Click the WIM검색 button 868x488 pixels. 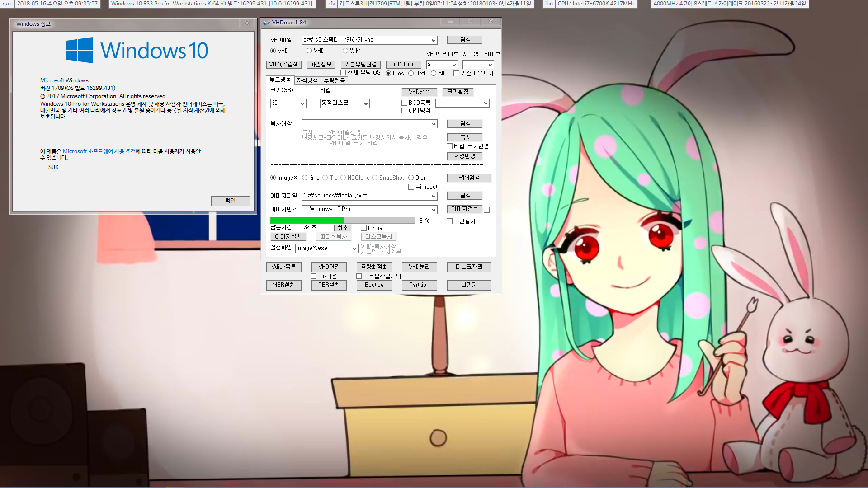pyautogui.click(x=469, y=178)
